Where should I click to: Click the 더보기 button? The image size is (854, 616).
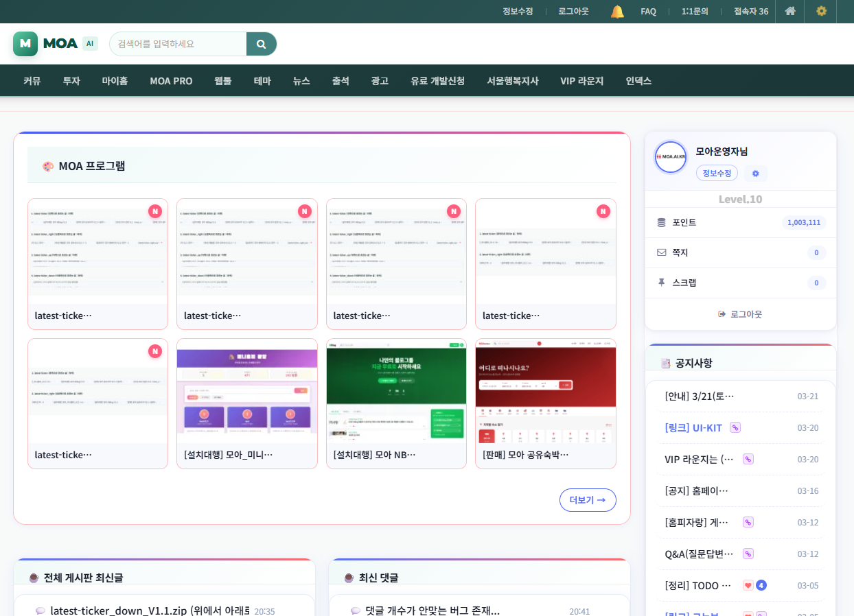coord(587,500)
